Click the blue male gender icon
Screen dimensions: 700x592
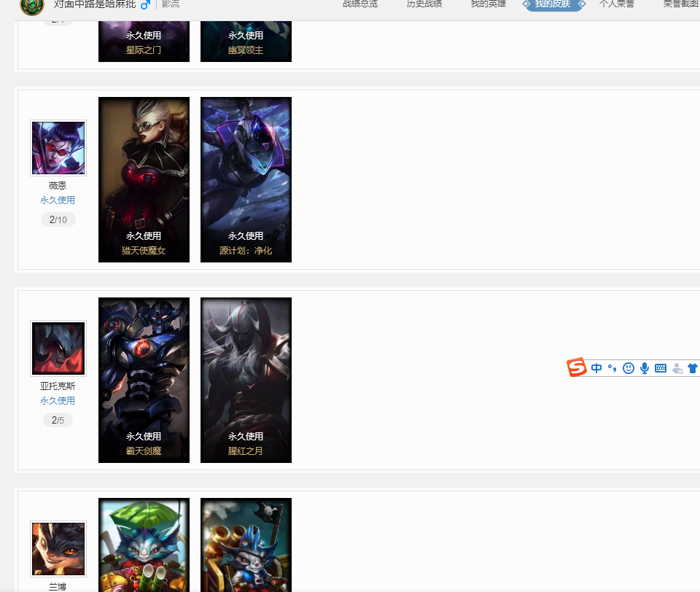pos(145,5)
